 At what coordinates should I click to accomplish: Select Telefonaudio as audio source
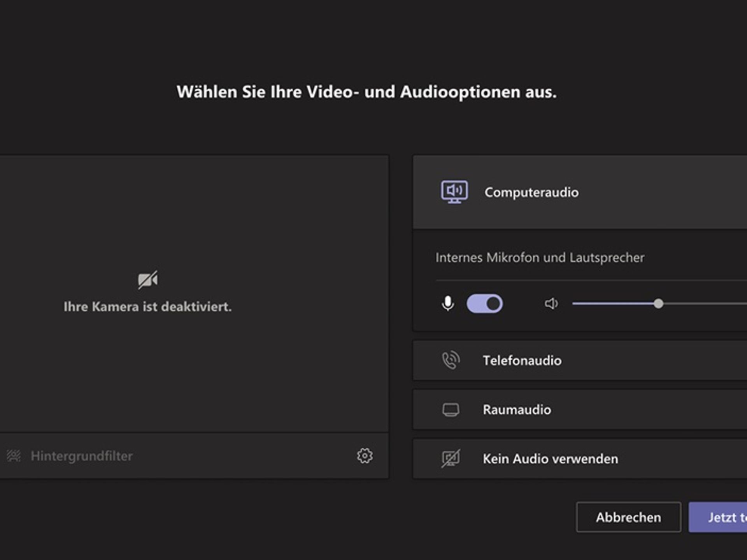(x=522, y=361)
